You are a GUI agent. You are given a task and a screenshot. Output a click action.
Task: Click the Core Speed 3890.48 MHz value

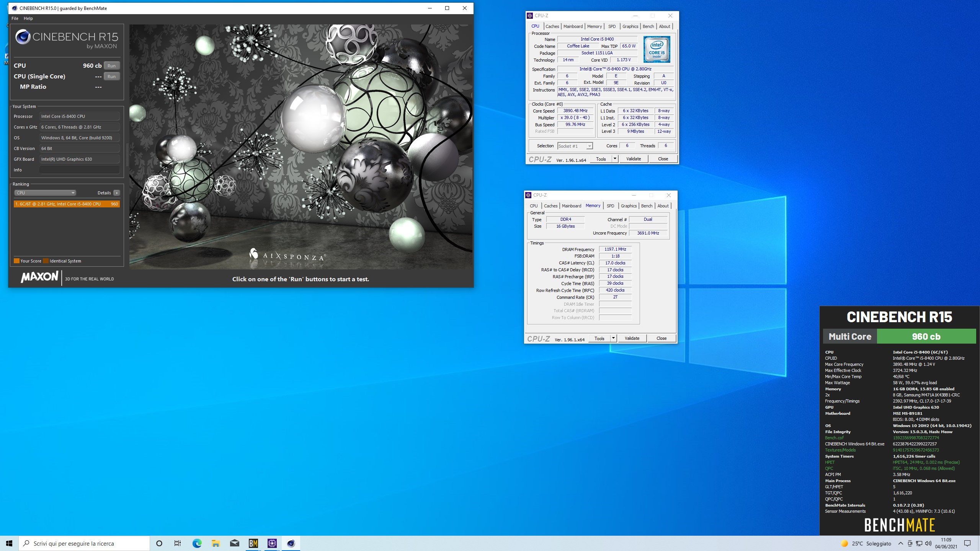point(575,111)
